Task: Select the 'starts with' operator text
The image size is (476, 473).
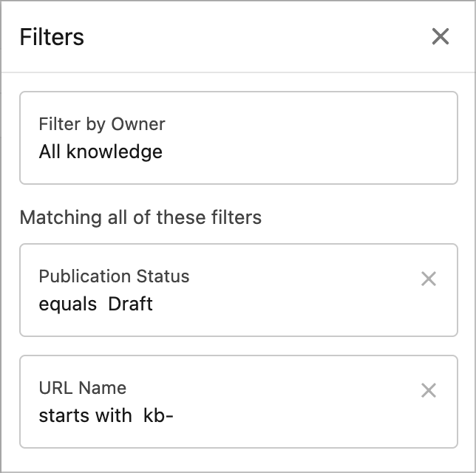Action: tap(85, 415)
